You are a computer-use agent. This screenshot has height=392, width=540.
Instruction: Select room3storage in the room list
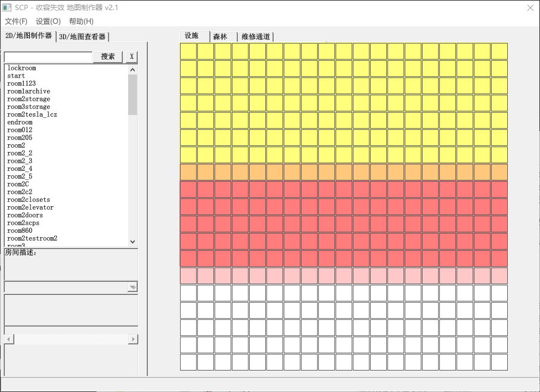29,107
